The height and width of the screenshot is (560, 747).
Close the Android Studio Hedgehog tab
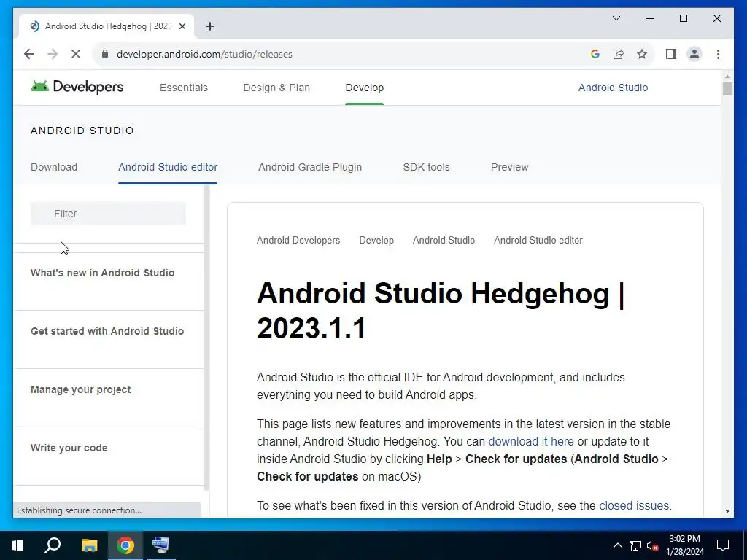coord(182,26)
